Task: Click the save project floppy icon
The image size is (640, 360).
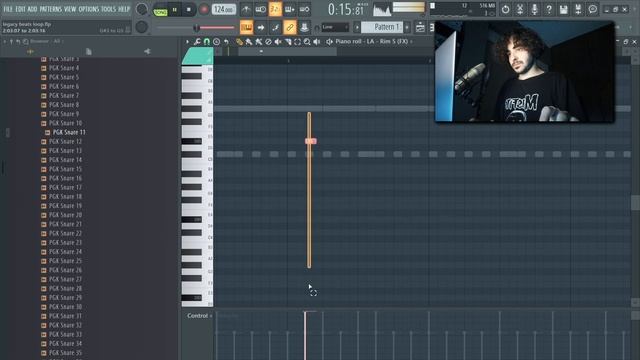Action: click(564, 9)
